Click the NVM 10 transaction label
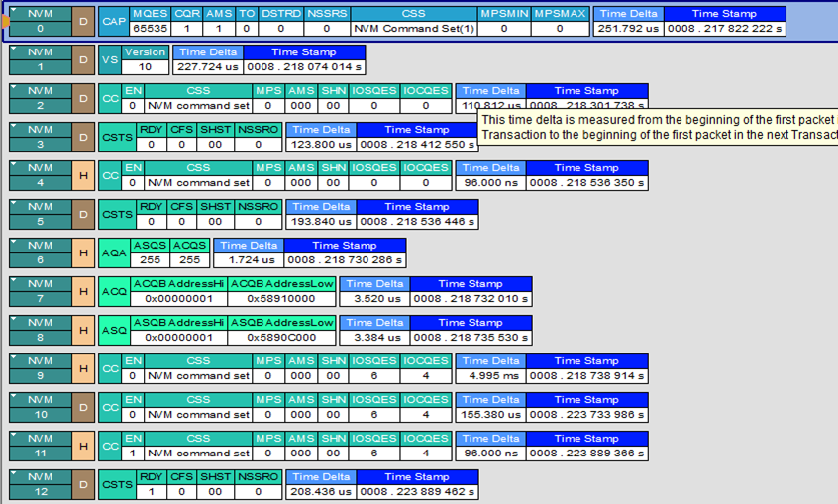The width and height of the screenshot is (838, 504). (x=40, y=408)
